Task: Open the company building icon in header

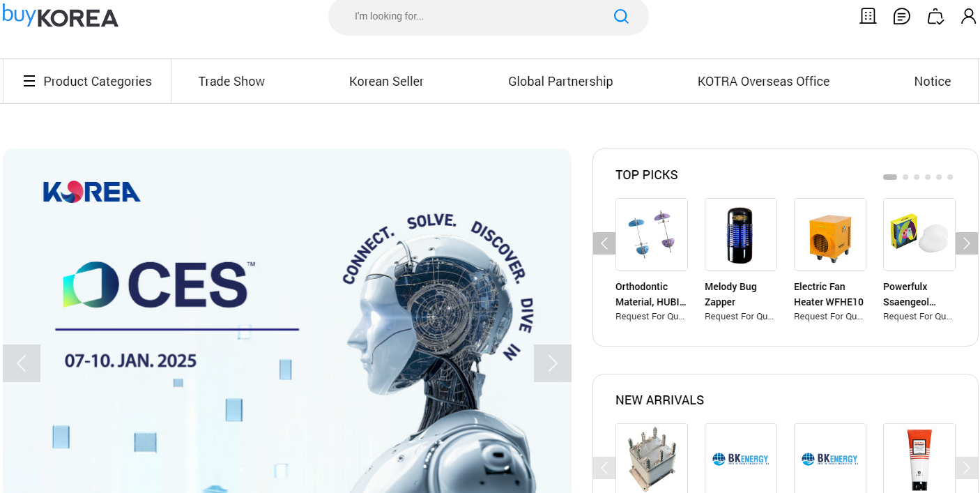Action: pos(868,16)
